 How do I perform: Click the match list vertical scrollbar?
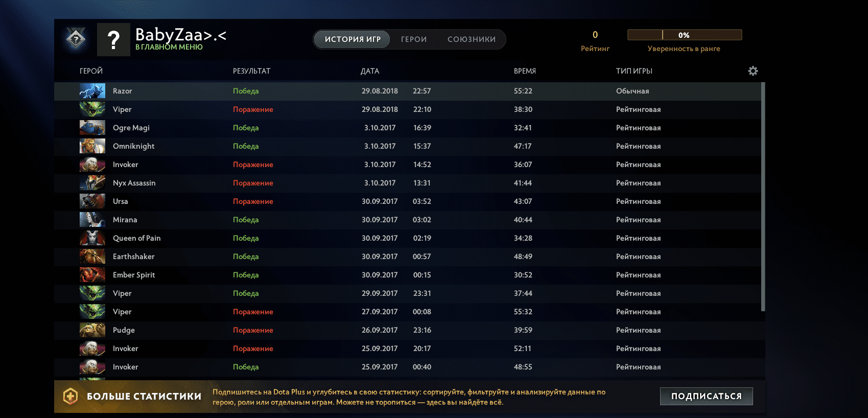pyautogui.click(x=763, y=197)
